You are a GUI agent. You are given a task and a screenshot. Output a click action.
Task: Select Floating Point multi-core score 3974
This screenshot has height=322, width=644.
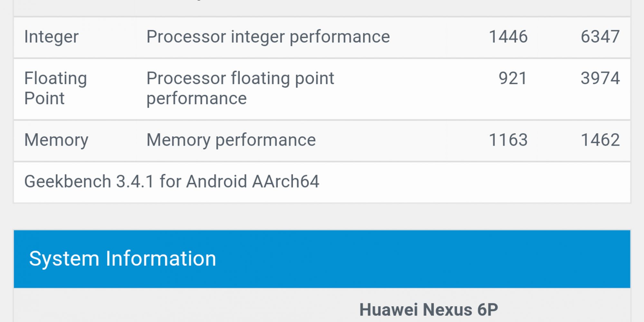(600, 78)
